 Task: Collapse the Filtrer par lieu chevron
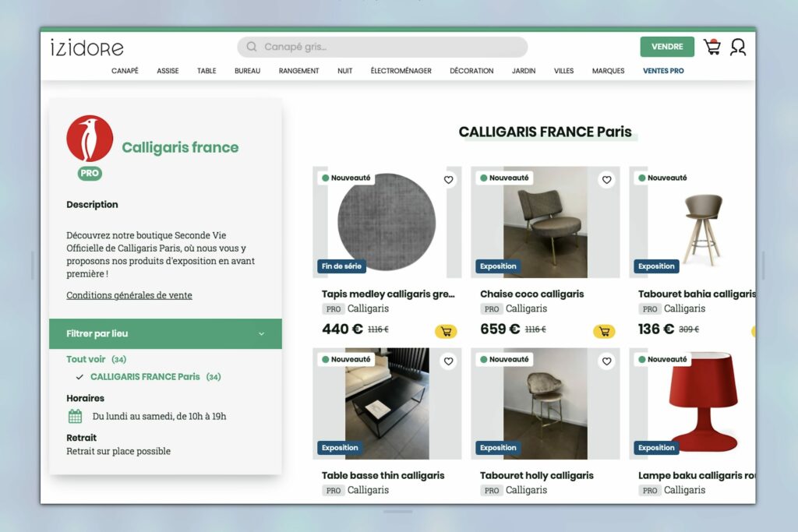[262, 334]
